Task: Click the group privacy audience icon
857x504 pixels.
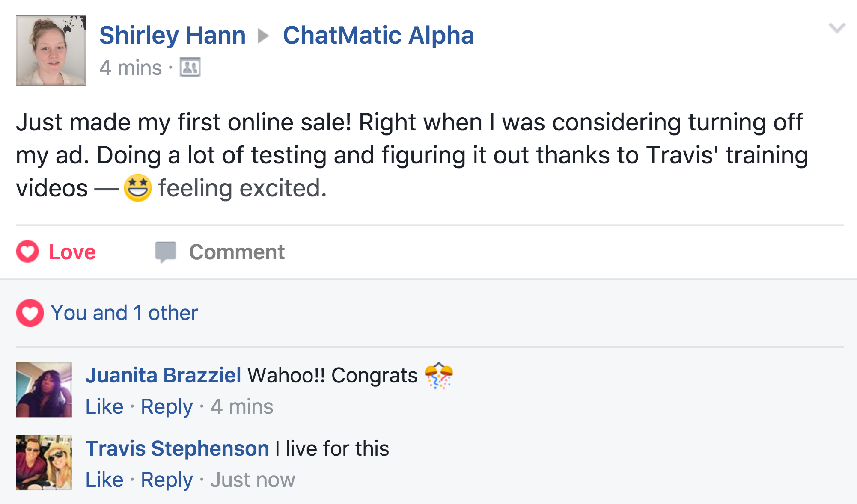Action: 190,67
